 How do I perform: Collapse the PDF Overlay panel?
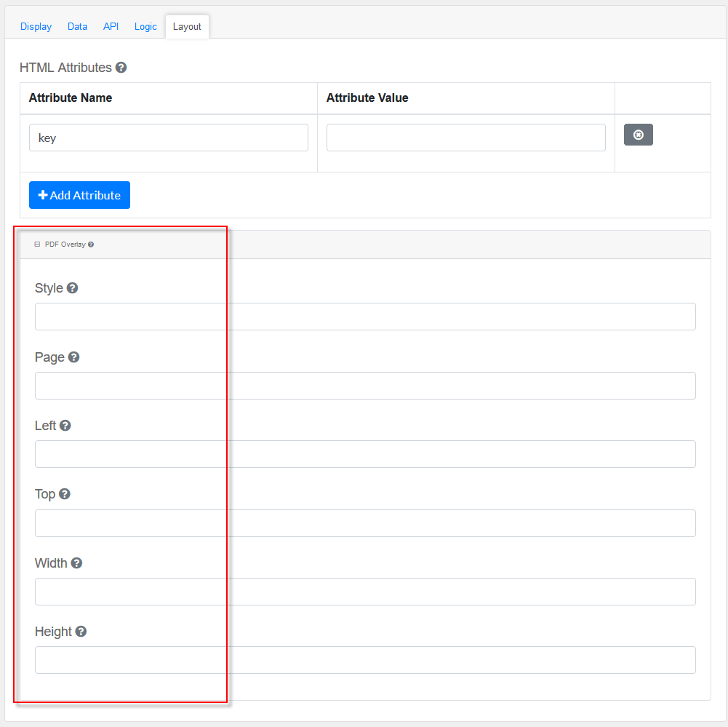tap(37, 245)
